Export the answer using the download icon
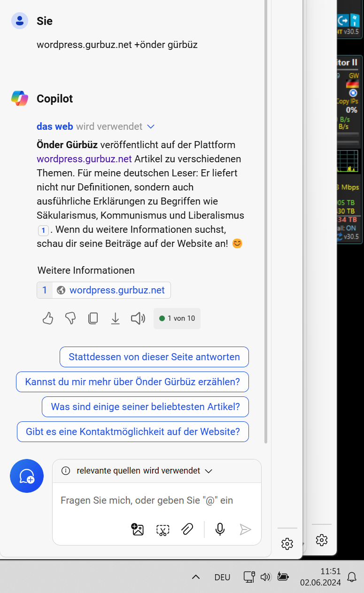Image resolution: width=364 pixels, height=593 pixels. (116, 318)
